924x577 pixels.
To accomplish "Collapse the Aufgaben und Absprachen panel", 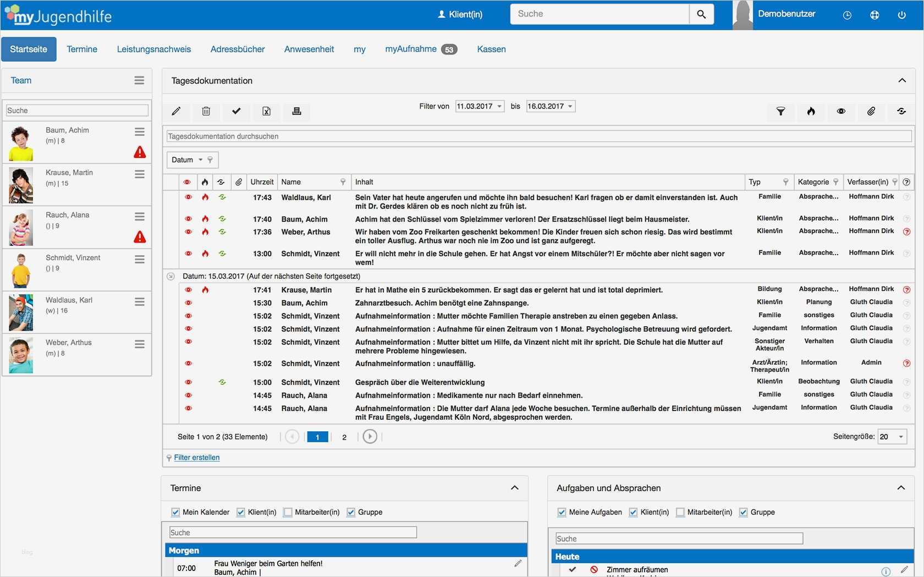I will click(x=901, y=488).
